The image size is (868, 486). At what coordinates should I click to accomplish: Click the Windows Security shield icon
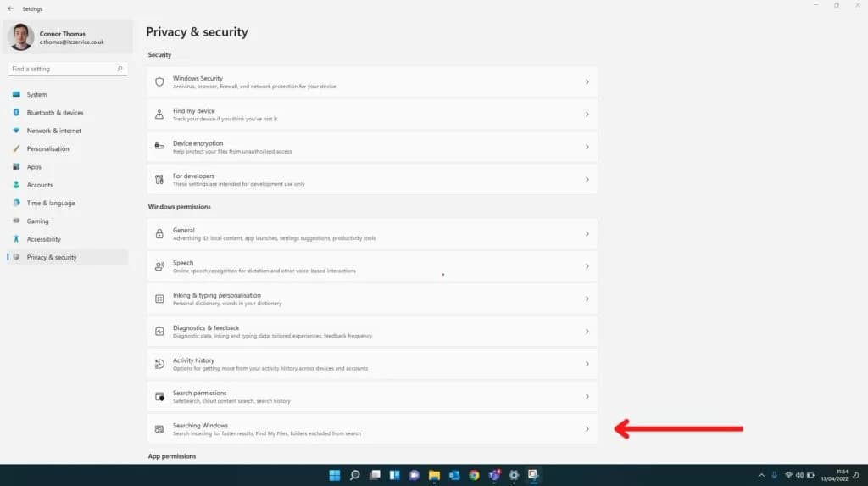[159, 82]
